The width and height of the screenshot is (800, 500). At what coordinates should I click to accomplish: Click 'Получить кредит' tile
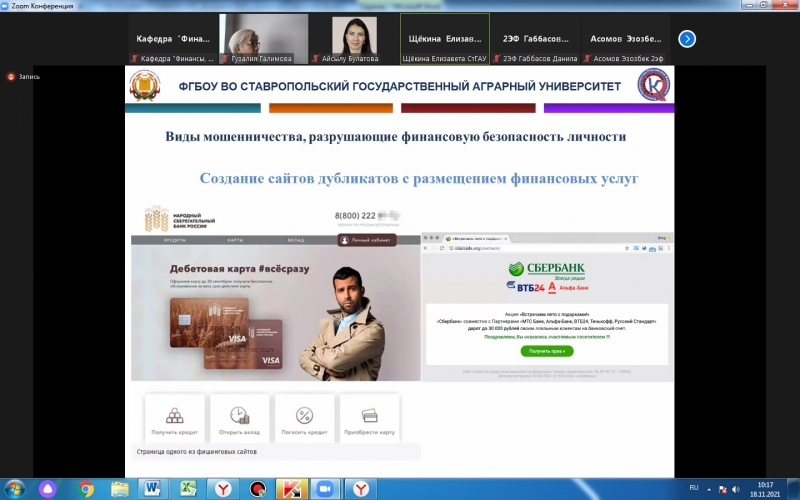pyautogui.click(x=174, y=419)
